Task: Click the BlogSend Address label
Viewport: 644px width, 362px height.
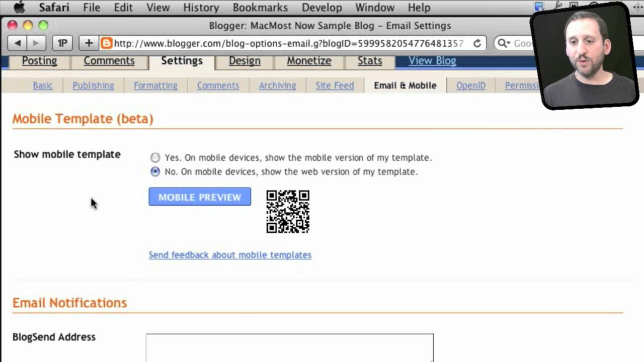Action: pos(54,337)
